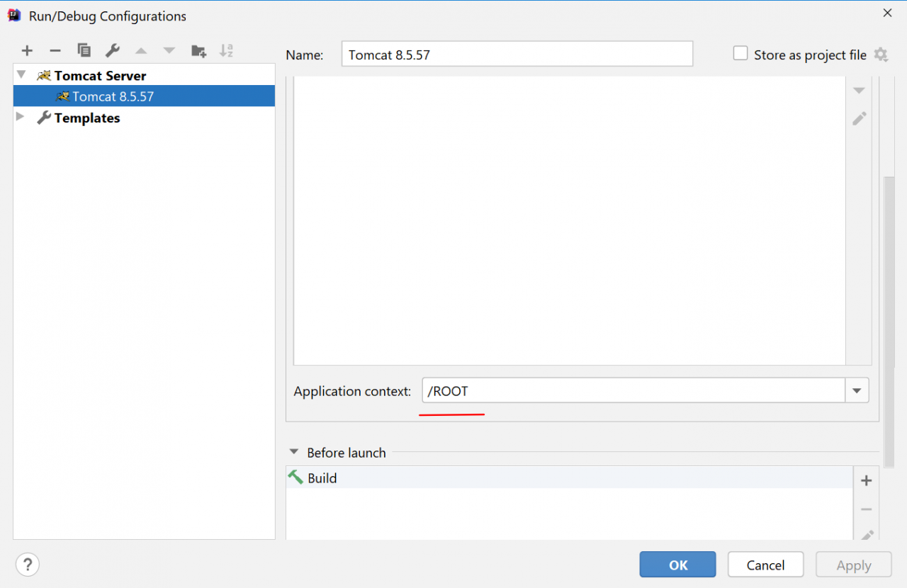This screenshot has width=907, height=588.
Task: Select the Tomcat 8.5.57 configuration
Action: tap(144, 96)
